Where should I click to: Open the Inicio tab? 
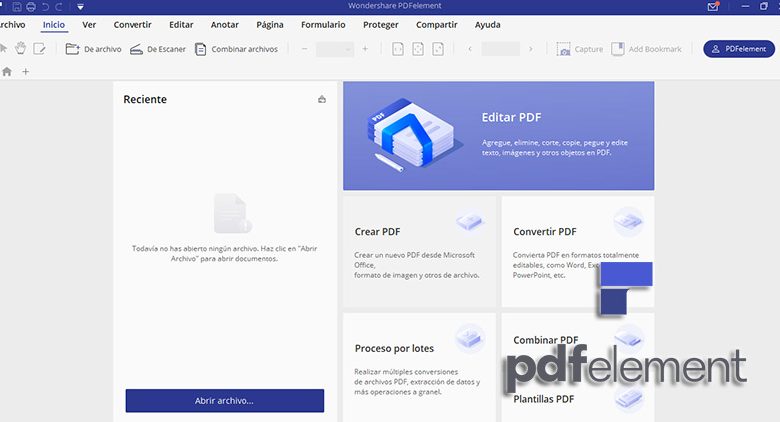(54, 24)
